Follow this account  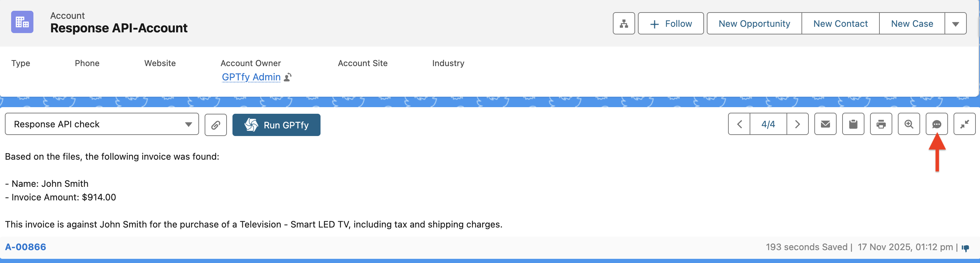point(670,24)
